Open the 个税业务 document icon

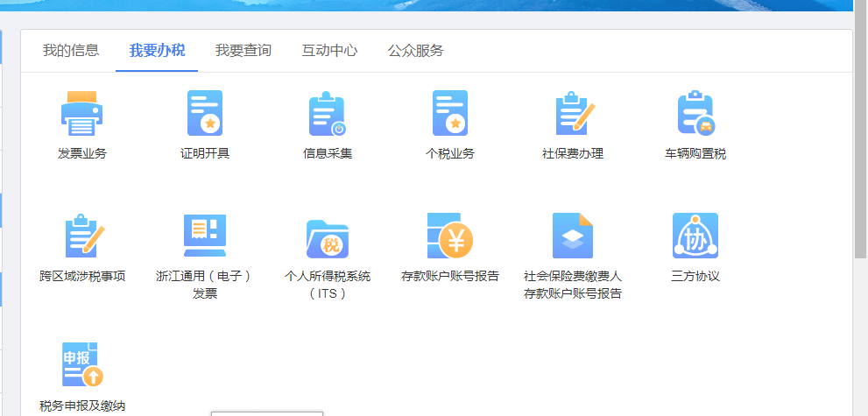tap(450, 113)
